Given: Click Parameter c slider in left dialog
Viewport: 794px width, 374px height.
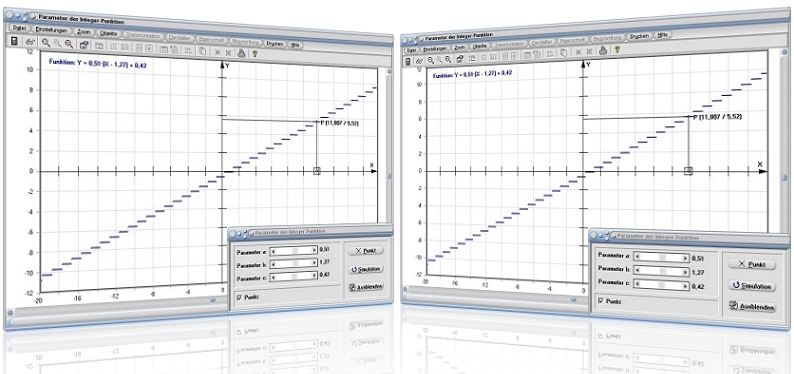Looking at the screenshot, I should tap(294, 277).
